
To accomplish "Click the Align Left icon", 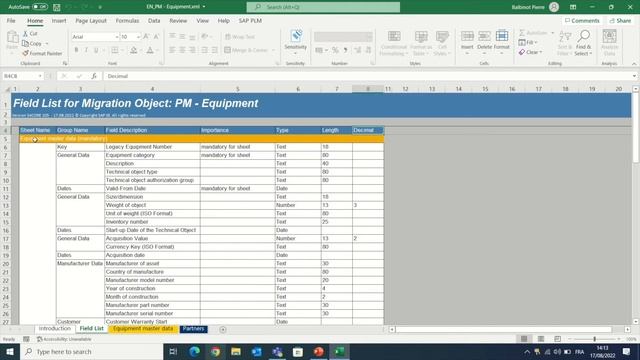I will (172, 50).
